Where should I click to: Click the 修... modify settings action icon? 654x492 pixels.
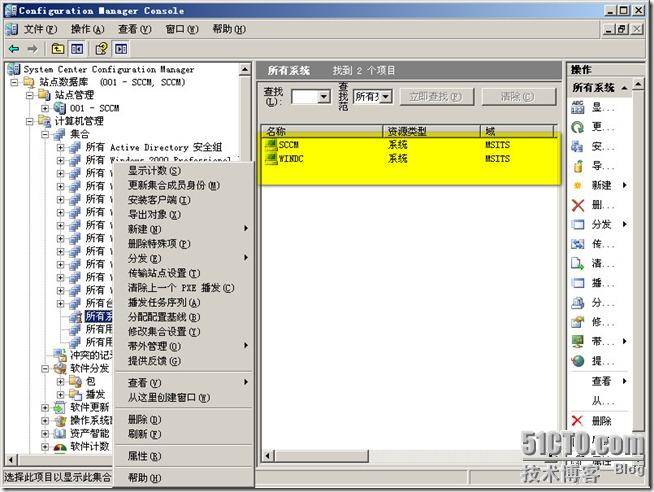[x=578, y=322]
